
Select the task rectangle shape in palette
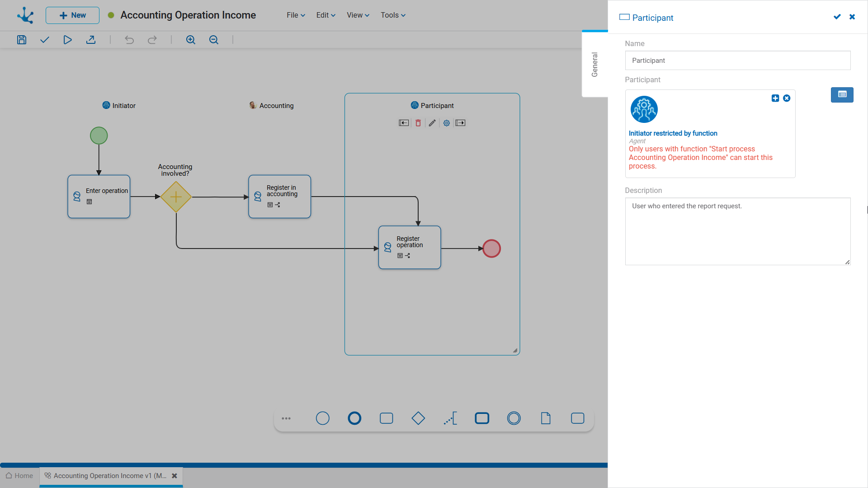(387, 418)
